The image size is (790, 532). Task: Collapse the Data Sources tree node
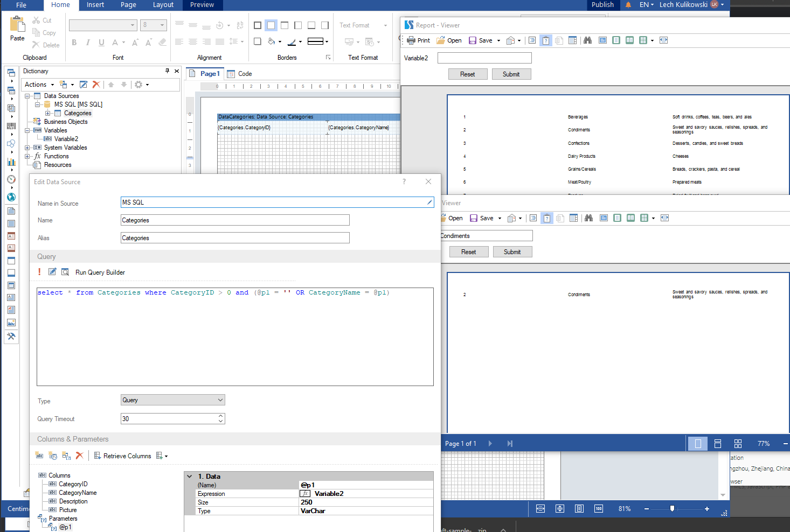click(27, 96)
